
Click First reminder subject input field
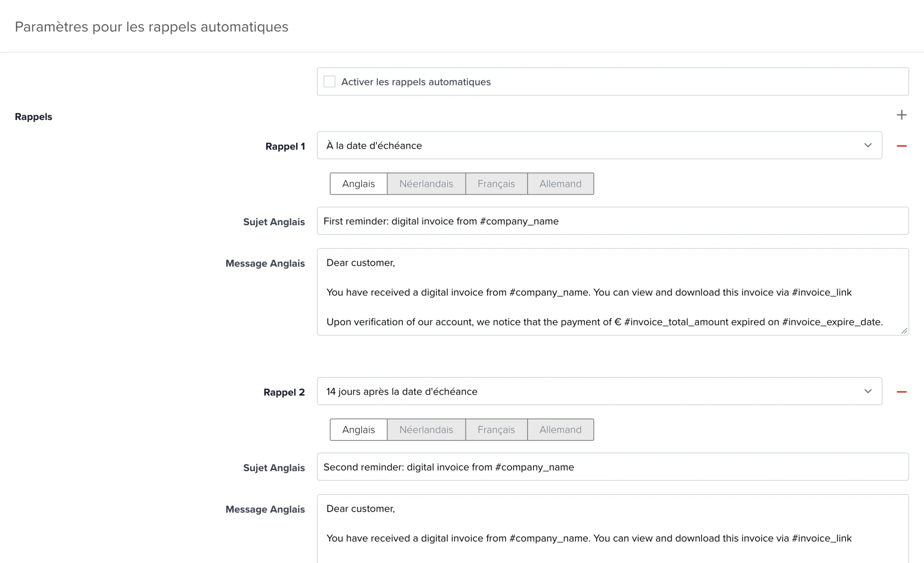[x=613, y=221]
